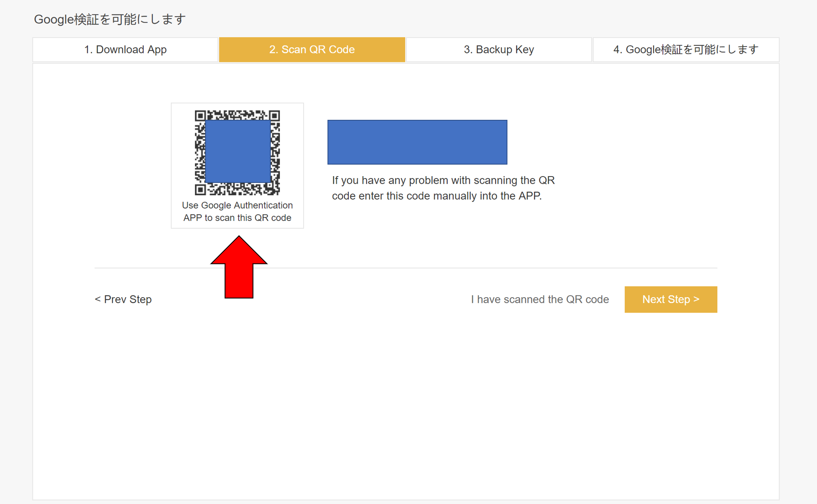Click 'I have scanned the QR code' text

[x=539, y=299]
